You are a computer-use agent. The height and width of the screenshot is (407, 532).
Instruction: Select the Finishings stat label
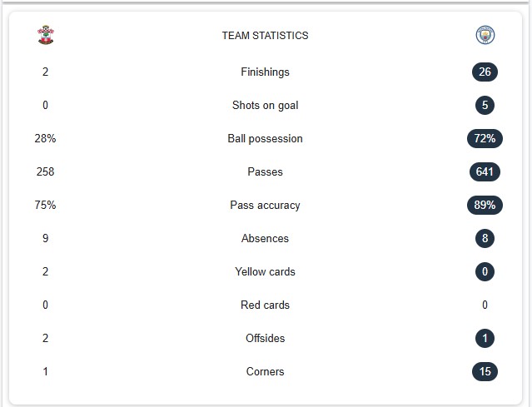point(265,72)
